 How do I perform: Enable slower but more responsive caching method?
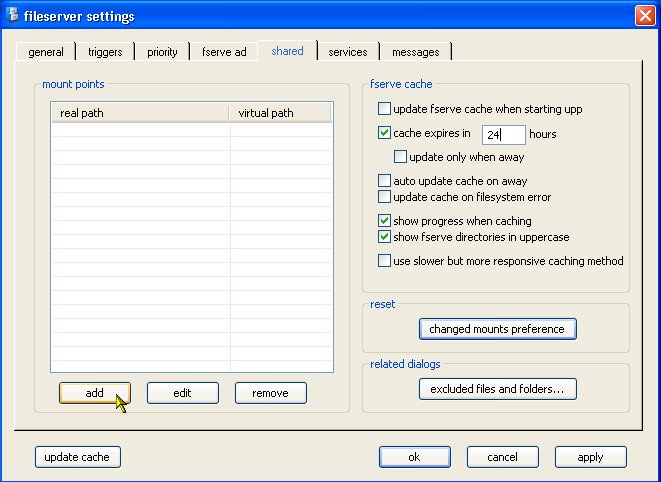[x=384, y=261]
